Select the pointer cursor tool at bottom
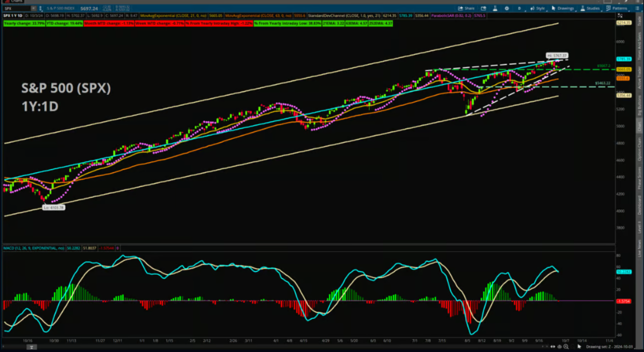 pyautogui.click(x=579, y=346)
